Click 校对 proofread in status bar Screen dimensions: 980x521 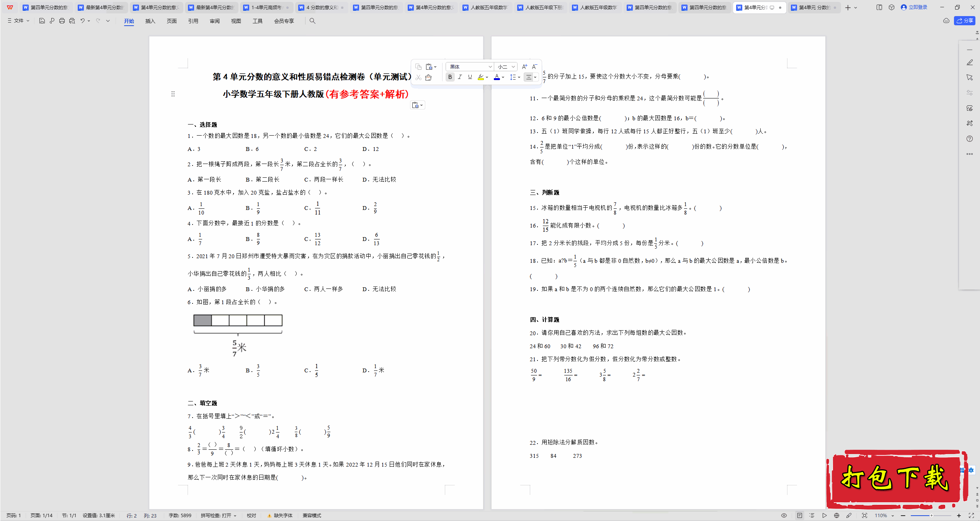click(x=252, y=516)
